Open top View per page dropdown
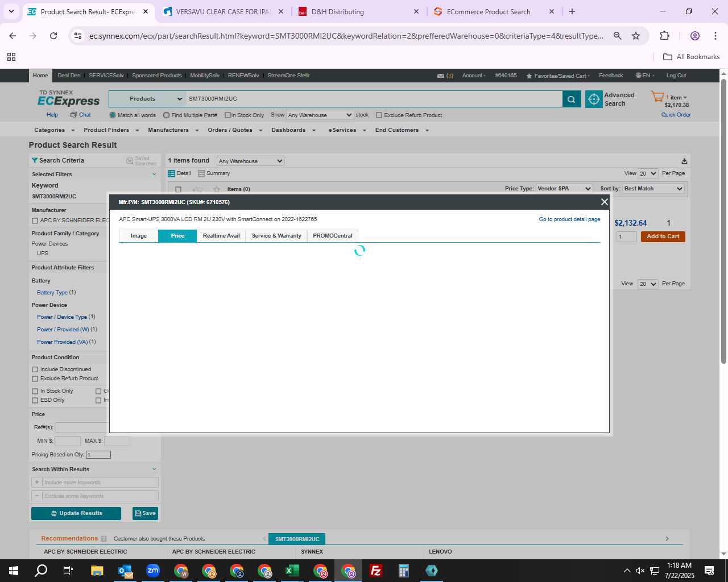Screen dimensions: 728x582 tap(648, 174)
